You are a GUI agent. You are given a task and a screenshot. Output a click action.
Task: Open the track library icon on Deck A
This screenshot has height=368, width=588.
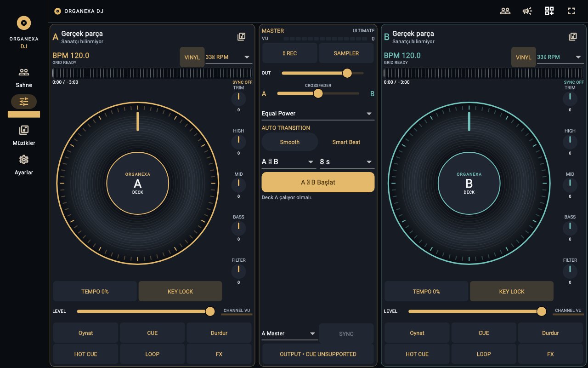(x=241, y=37)
